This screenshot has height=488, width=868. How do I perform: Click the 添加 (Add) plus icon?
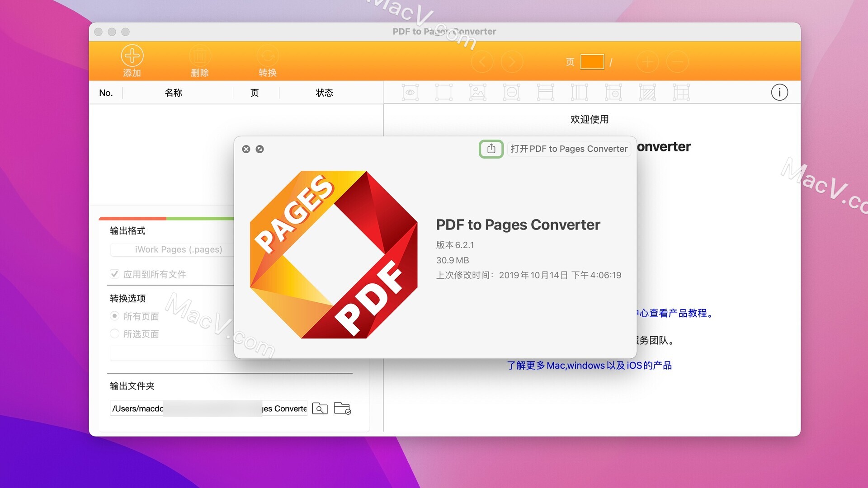coord(132,56)
